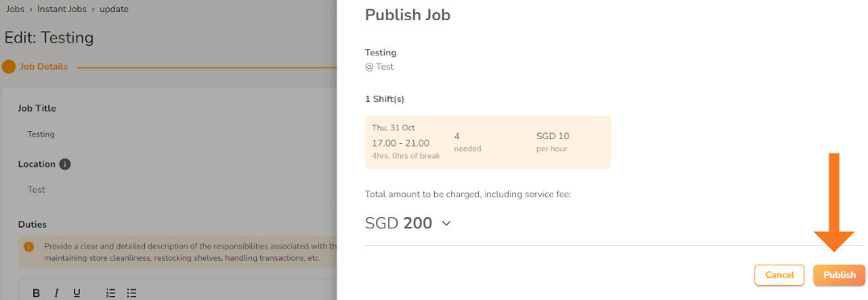Open Instant Jobs breadcrumb link
Screen dimensions: 868x300
click(62, 10)
